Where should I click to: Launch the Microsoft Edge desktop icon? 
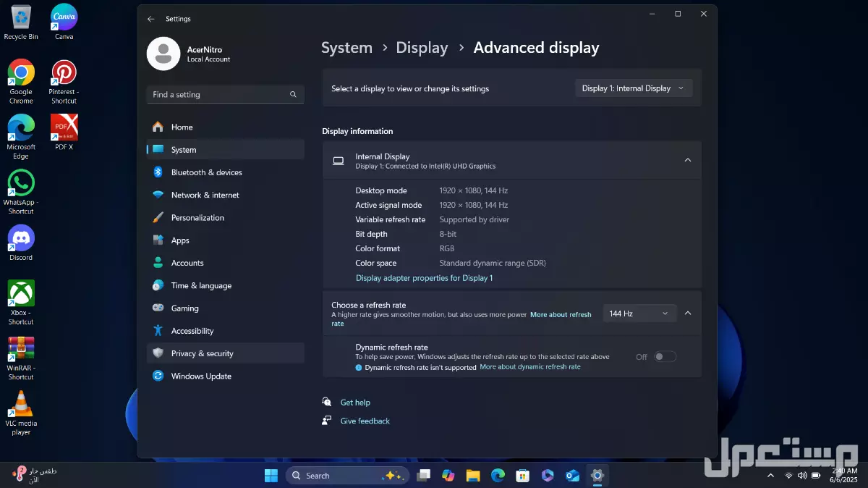pos(21,136)
